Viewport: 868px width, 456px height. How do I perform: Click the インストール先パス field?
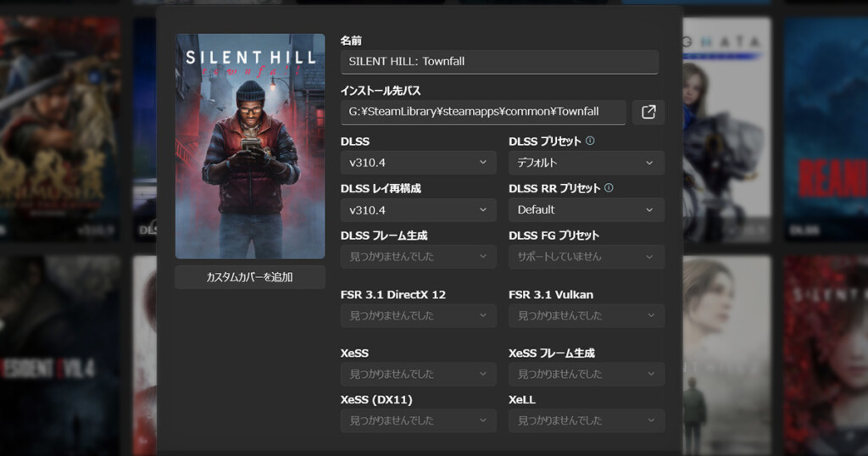[483, 112]
